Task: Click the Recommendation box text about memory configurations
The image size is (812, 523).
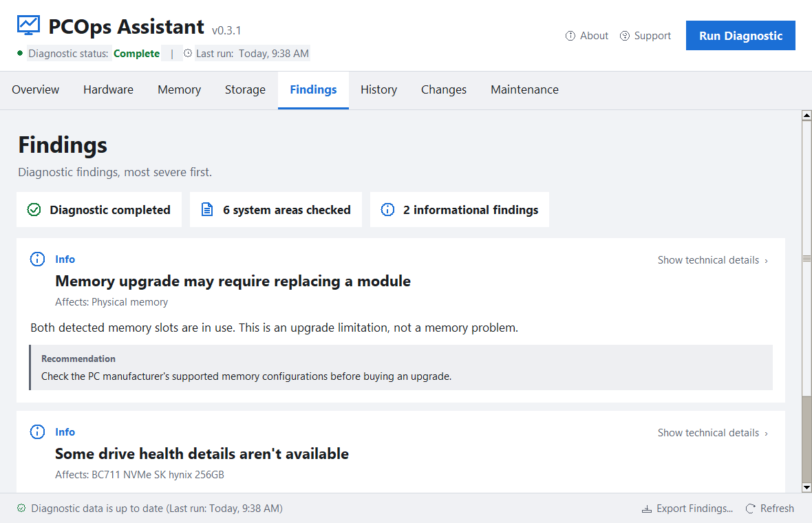Action: [x=246, y=376]
